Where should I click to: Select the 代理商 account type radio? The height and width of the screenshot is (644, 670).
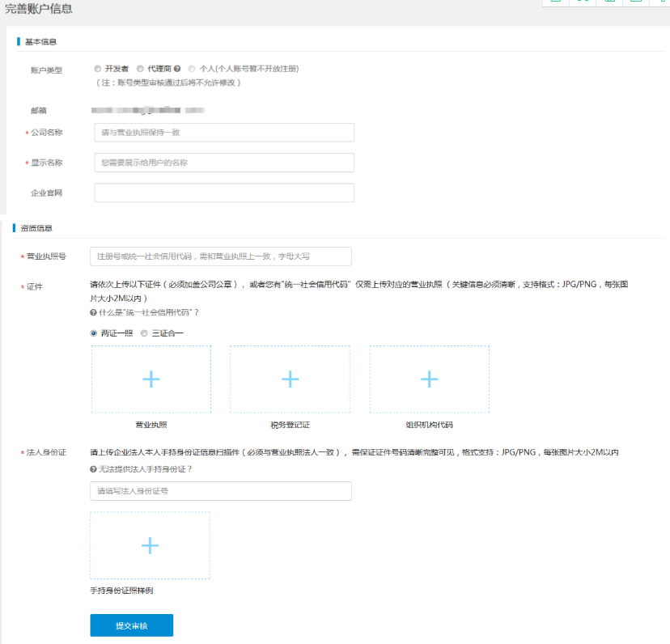[140, 70]
